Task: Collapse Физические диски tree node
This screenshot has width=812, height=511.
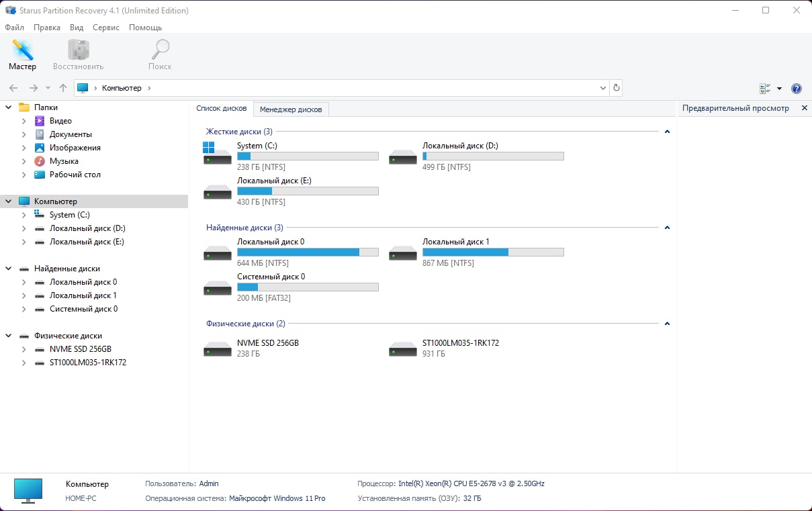Action: (x=9, y=336)
